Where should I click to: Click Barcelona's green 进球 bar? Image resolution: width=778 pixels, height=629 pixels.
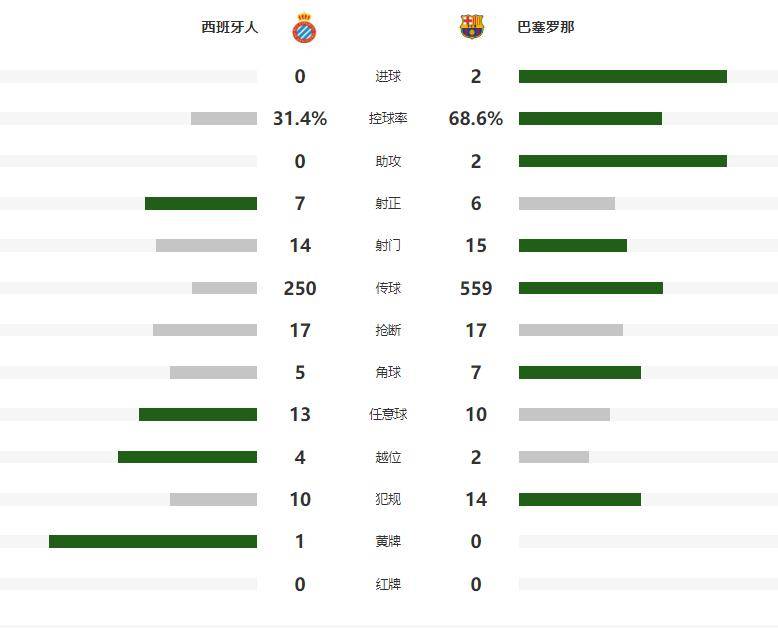(x=622, y=77)
